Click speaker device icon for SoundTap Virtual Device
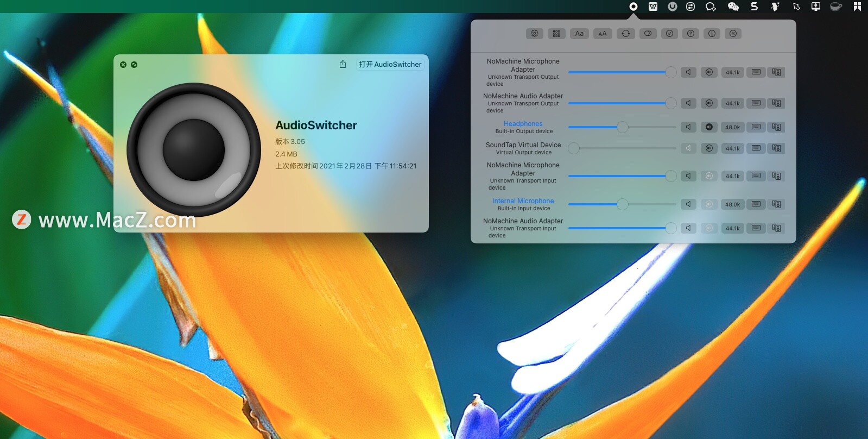 click(777, 148)
